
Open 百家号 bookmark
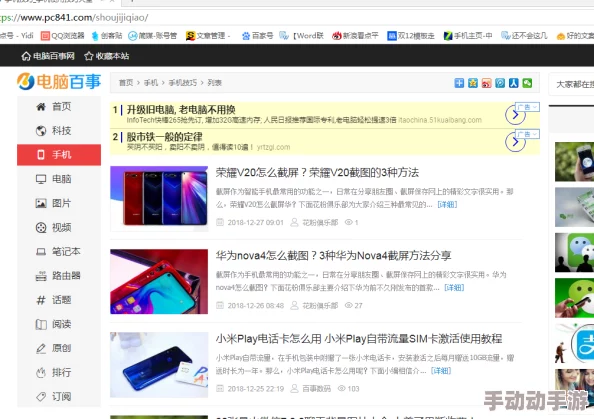click(x=258, y=36)
